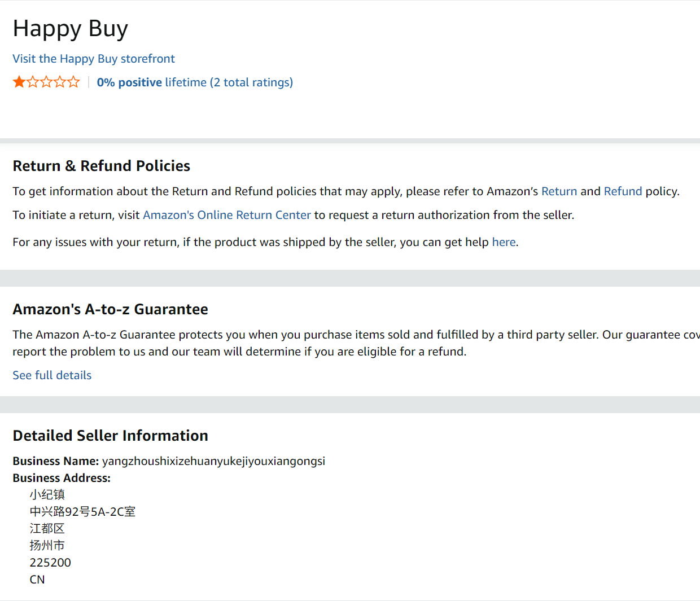This screenshot has height=601, width=700.
Task: Click the Return & Refund Policies heading
Action: point(102,166)
